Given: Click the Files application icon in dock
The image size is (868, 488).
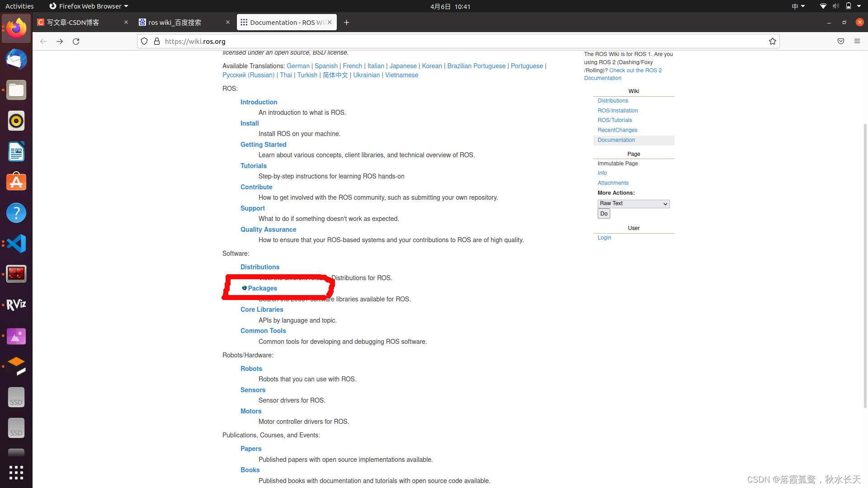Looking at the screenshot, I should point(16,90).
